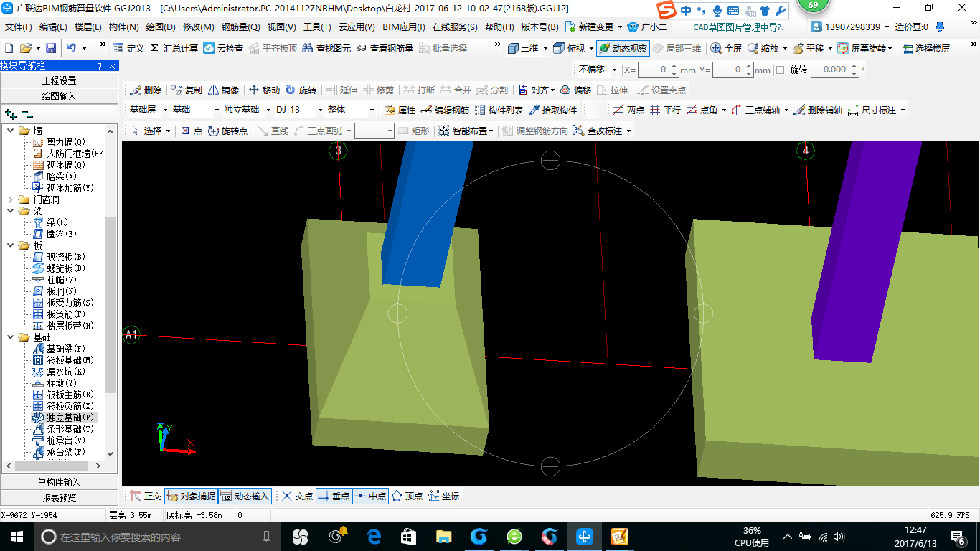Image resolution: width=980 pixels, height=551 pixels.
Task: Toggle 中点 midpoint snap
Action: click(370, 496)
